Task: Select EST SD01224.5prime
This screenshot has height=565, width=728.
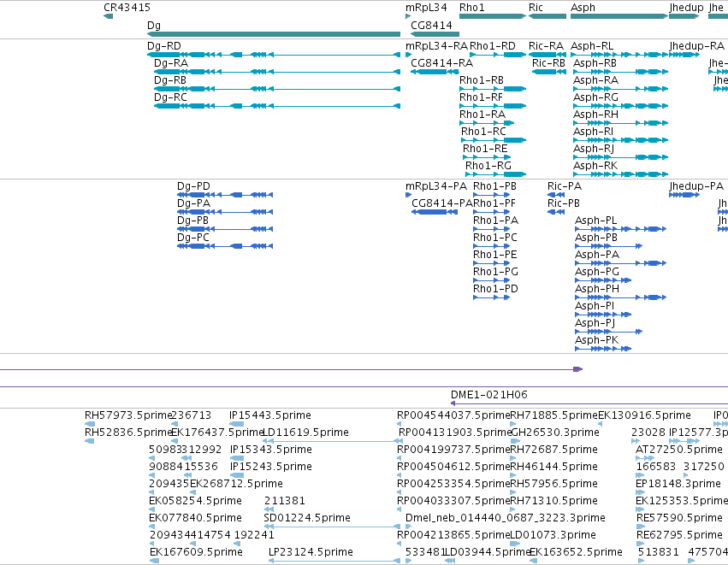Action: 332,527
